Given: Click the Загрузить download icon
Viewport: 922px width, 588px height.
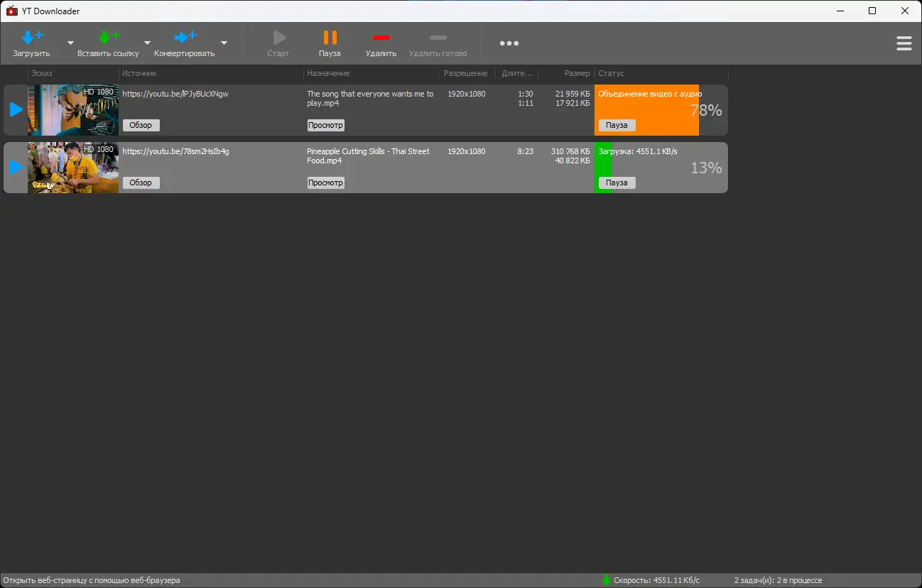Looking at the screenshot, I should pos(32,37).
